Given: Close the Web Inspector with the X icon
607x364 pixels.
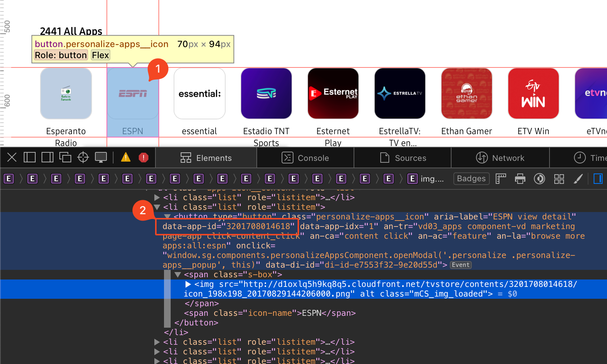Looking at the screenshot, I should coord(12,158).
